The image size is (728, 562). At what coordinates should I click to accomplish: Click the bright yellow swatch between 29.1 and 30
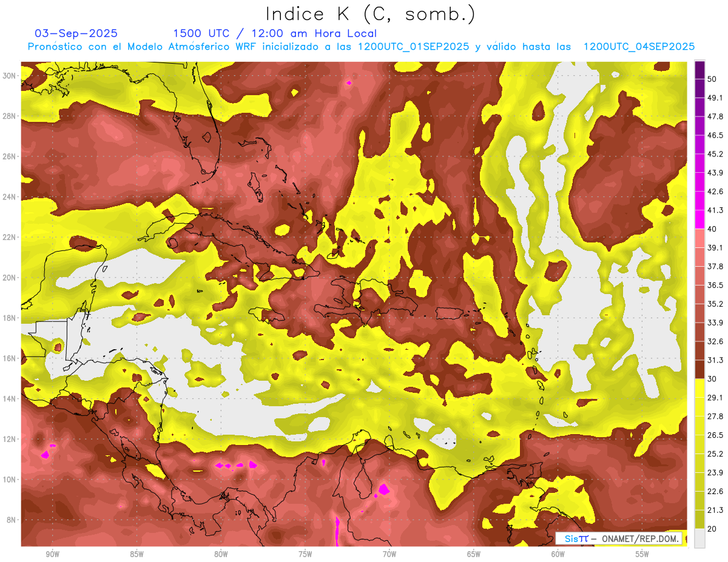[699, 388]
